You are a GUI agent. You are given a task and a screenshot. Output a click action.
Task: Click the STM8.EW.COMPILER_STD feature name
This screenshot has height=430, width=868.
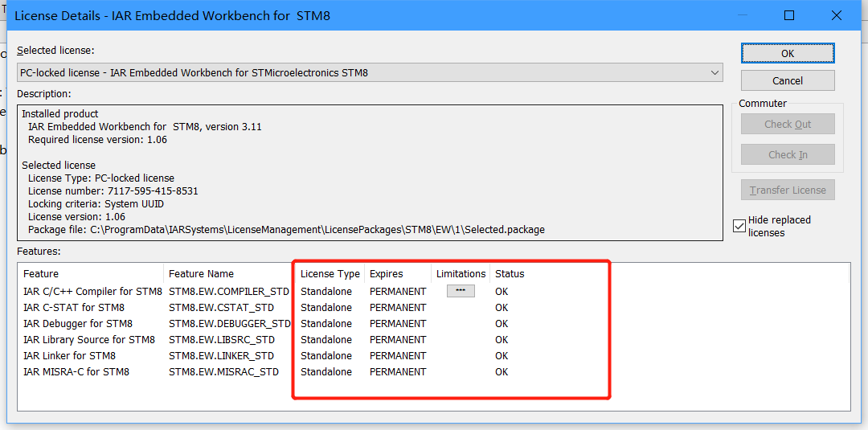click(229, 291)
